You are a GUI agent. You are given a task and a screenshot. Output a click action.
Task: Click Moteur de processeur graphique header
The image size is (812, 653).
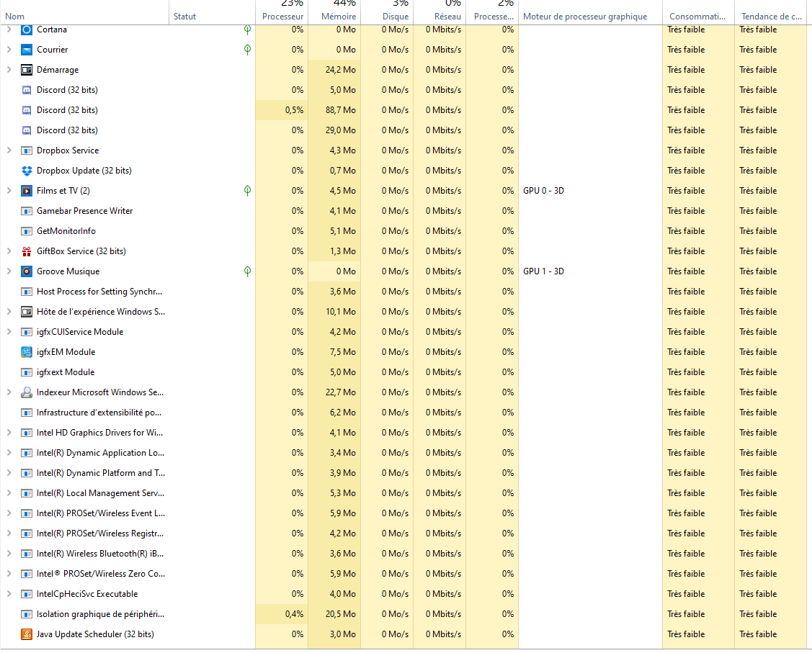pos(584,16)
